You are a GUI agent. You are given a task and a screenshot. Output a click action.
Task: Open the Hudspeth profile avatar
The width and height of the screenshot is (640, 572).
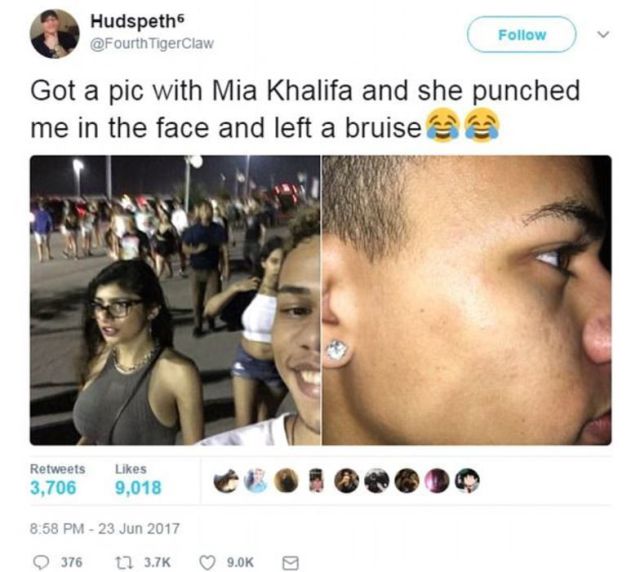(x=54, y=34)
